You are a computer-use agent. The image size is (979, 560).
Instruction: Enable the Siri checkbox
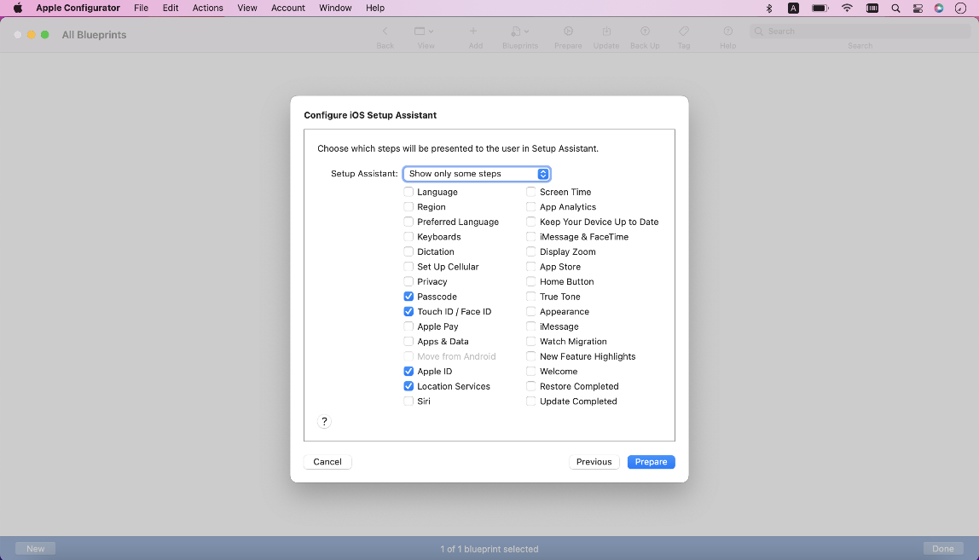(x=408, y=401)
